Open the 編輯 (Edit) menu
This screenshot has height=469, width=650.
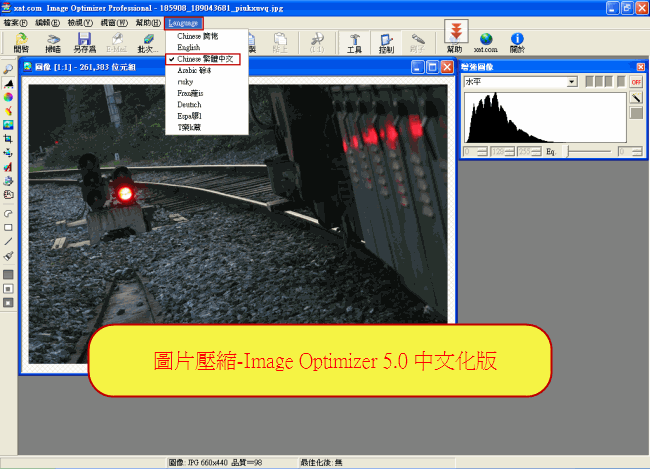click(x=47, y=21)
